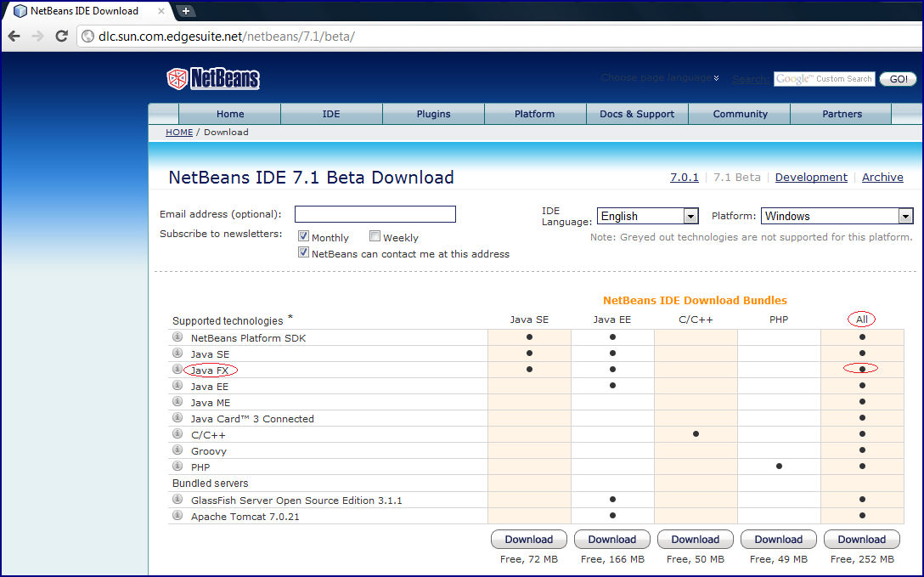
Task: Open the IDE navigation tab
Action: point(331,114)
